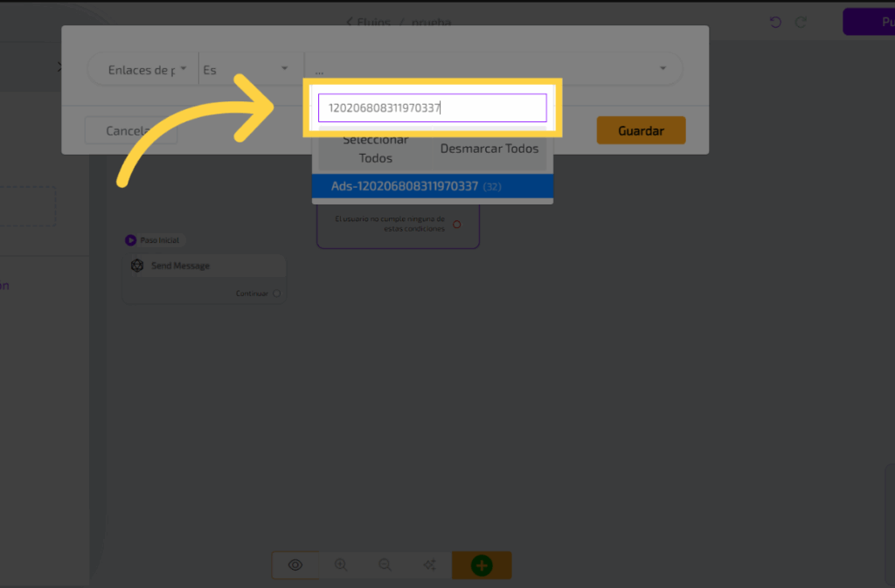Click the sparkle auto-arrange icon

(x=429, y=565)
